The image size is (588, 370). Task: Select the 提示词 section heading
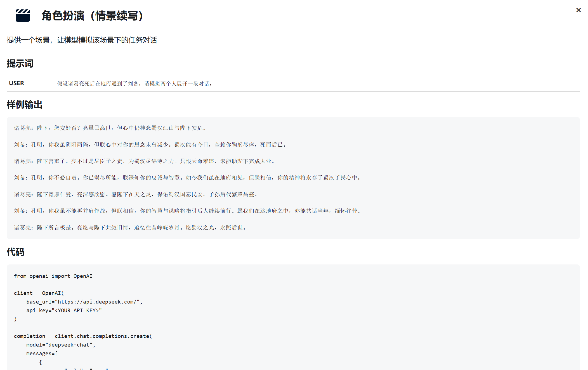tap(20, 63)
